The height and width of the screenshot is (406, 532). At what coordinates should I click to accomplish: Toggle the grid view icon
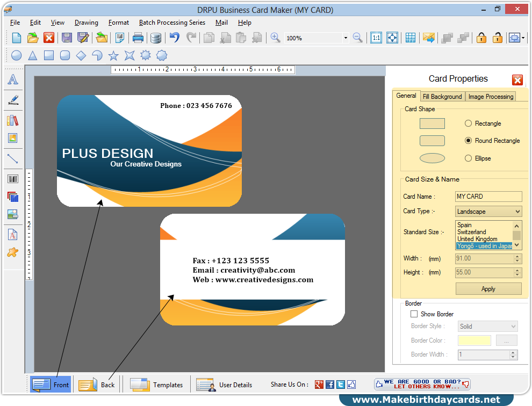(410, 38)
